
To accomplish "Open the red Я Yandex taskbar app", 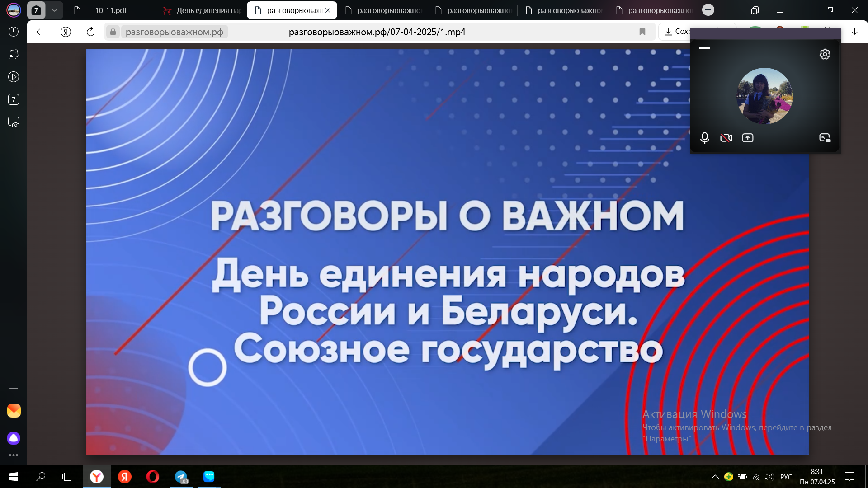I will click(x=125, y=477).
